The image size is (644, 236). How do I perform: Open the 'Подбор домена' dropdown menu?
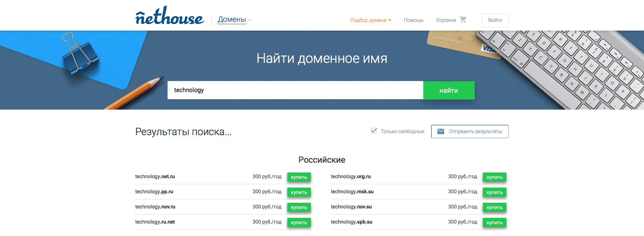[x=370, y=20]
